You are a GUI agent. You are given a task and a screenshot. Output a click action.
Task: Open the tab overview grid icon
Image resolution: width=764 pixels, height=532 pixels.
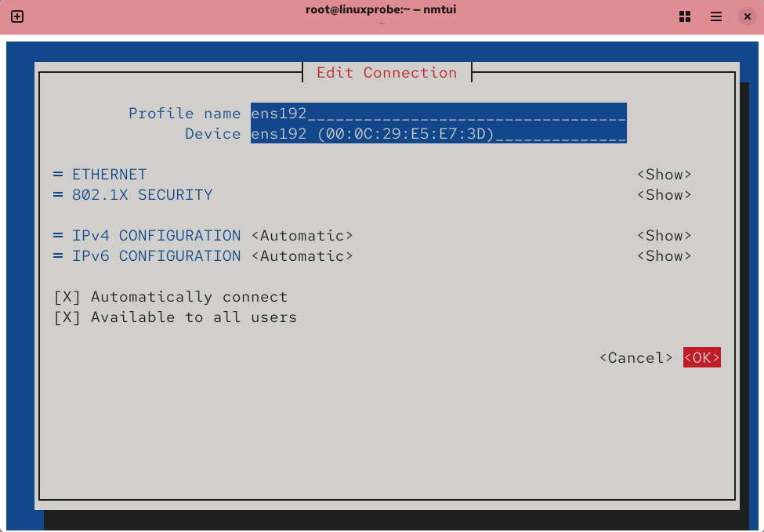pos(684,16)
